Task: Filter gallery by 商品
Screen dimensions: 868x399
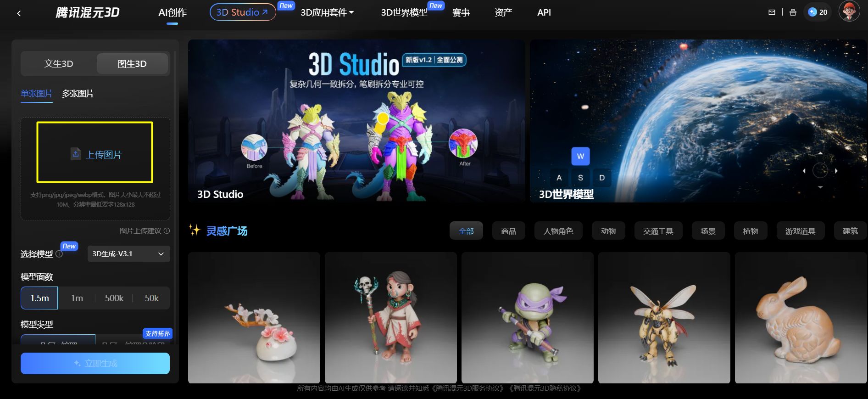Action: [x=508, y=231]
